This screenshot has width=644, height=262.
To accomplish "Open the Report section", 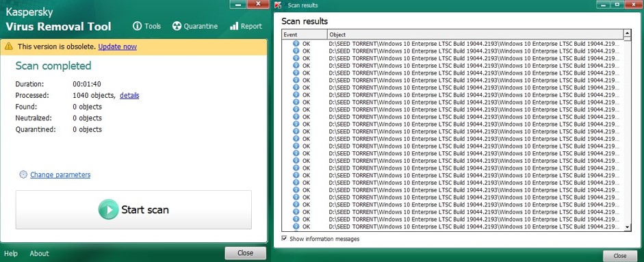I will 246,26.
